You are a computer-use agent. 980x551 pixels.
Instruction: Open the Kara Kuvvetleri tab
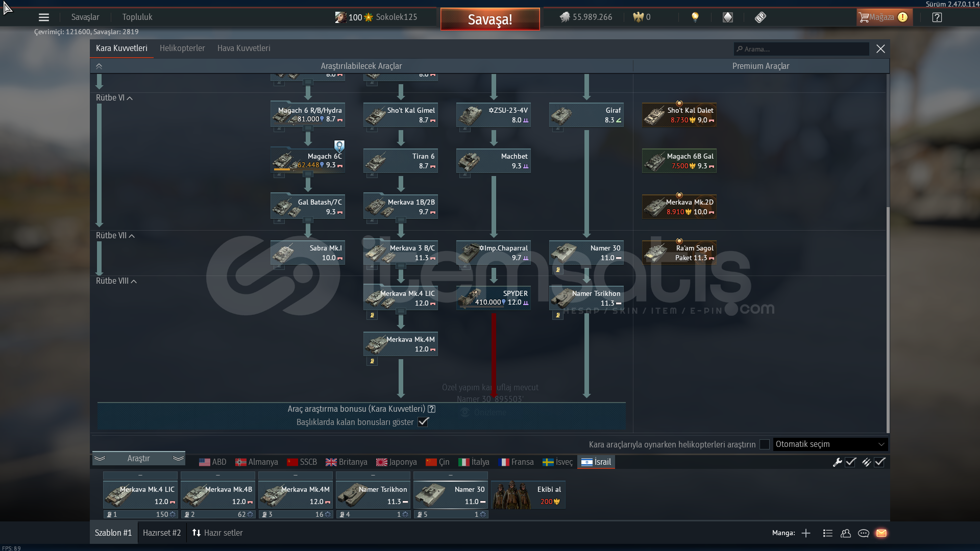pyautogui.click(x=121, y=48)
